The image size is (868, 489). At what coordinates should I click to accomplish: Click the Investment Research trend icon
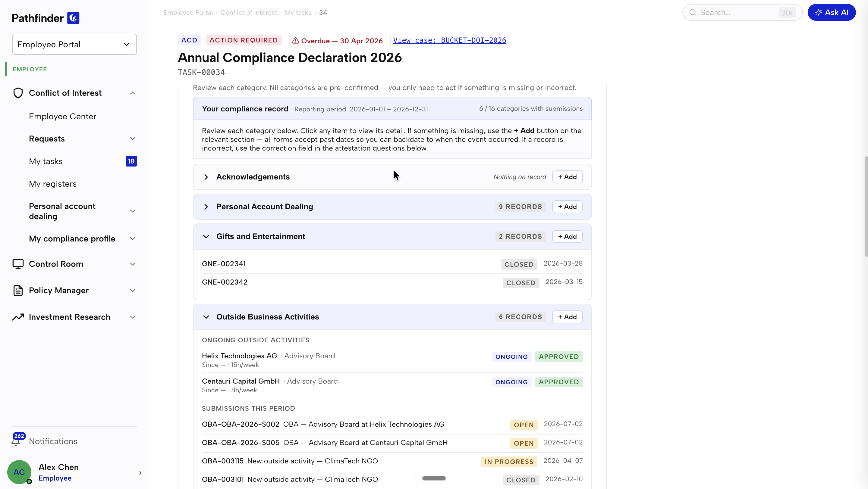click(x=18, y=317)
